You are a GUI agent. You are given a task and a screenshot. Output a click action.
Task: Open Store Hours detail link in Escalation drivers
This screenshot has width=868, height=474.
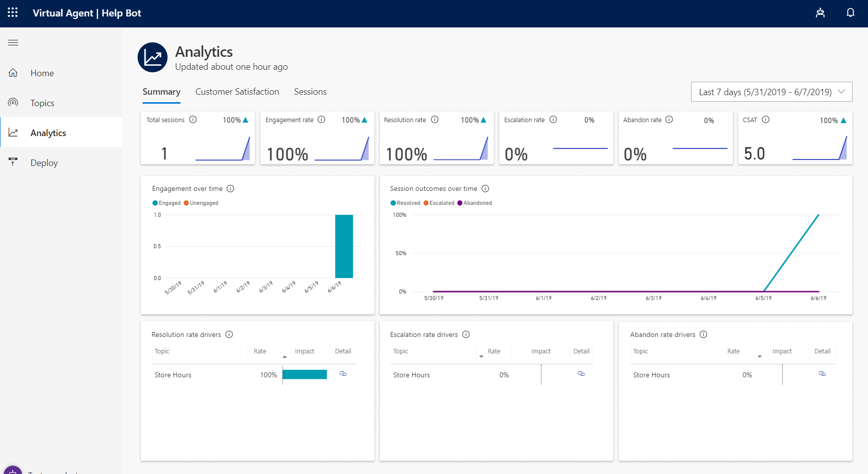point(581,374)
